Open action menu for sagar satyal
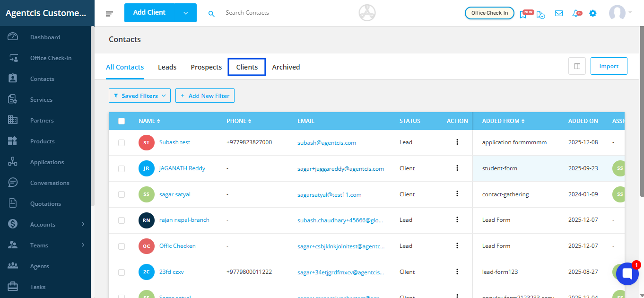Viewport: 644px width, 298px height. click(x=457, y=194)
